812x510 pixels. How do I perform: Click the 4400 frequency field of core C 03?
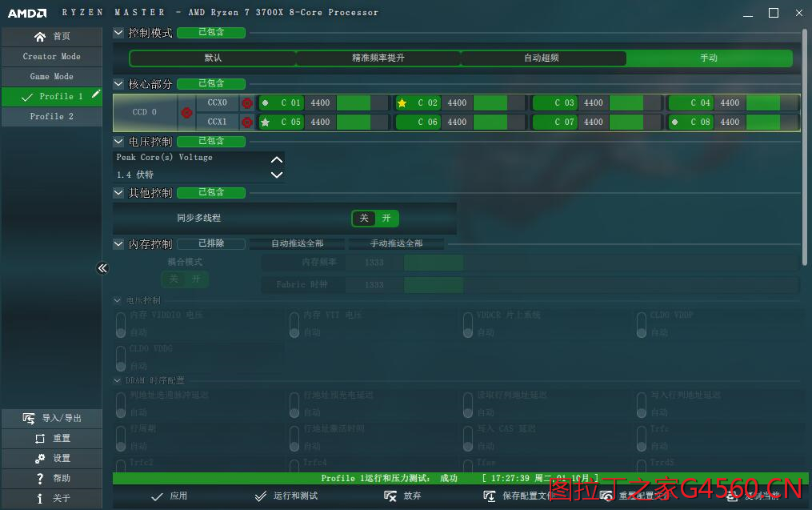pyautogui.click(x=594, y=102)
